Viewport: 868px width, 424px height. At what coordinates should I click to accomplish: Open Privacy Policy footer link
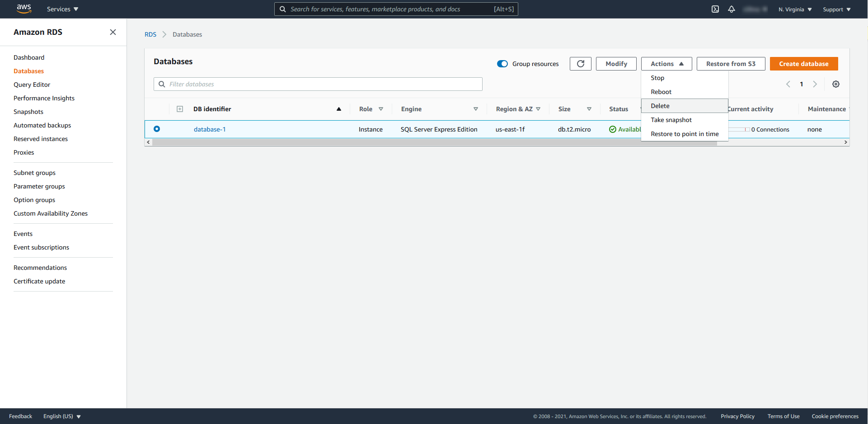(x=737, y=416)
